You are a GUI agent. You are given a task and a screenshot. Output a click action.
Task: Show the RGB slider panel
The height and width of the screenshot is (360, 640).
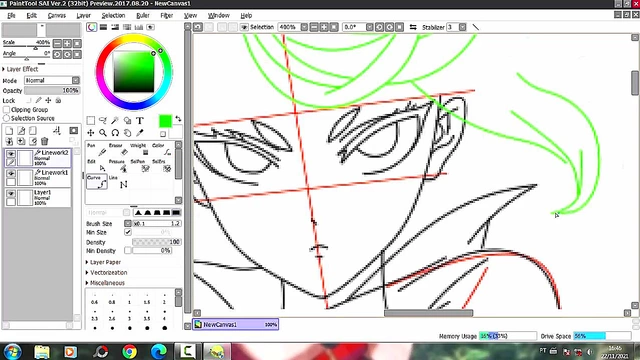tap(103, 27)
